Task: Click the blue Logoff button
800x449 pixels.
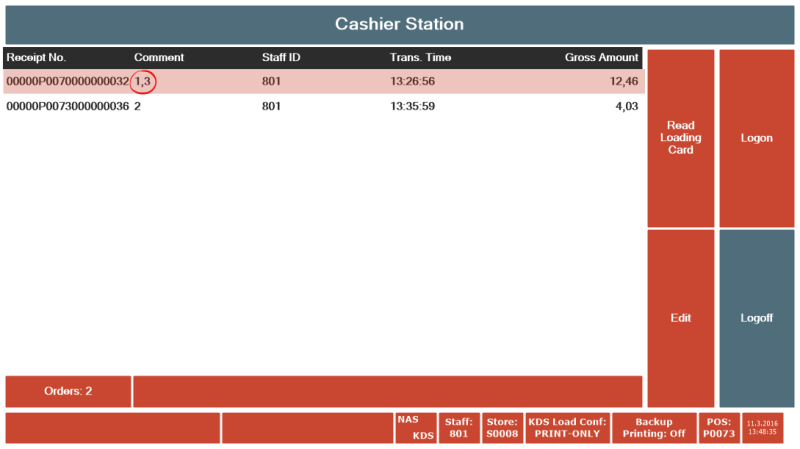Action: coord(757,318)
